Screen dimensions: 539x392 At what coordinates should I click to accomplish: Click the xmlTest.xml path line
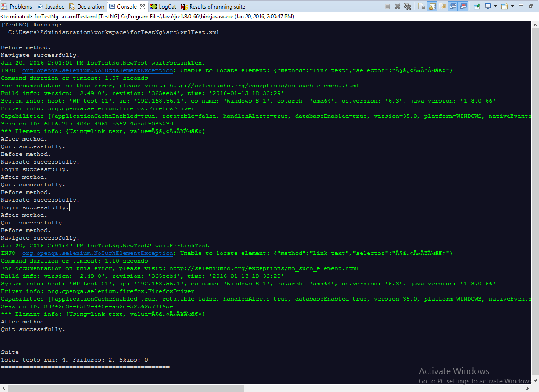tap(113, 32)
